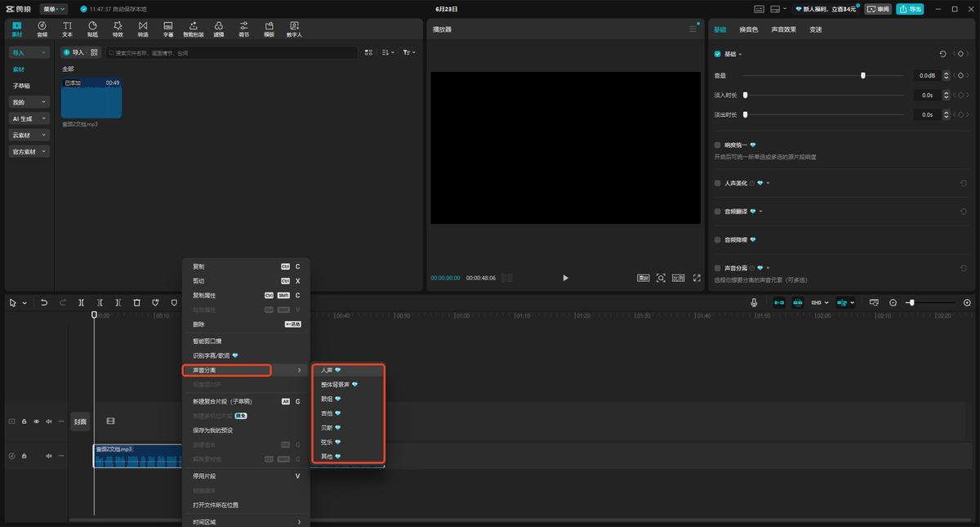Enable the 响度统一 loudness checkbox
Screen dimensions: 980x527
click(718, 145)
